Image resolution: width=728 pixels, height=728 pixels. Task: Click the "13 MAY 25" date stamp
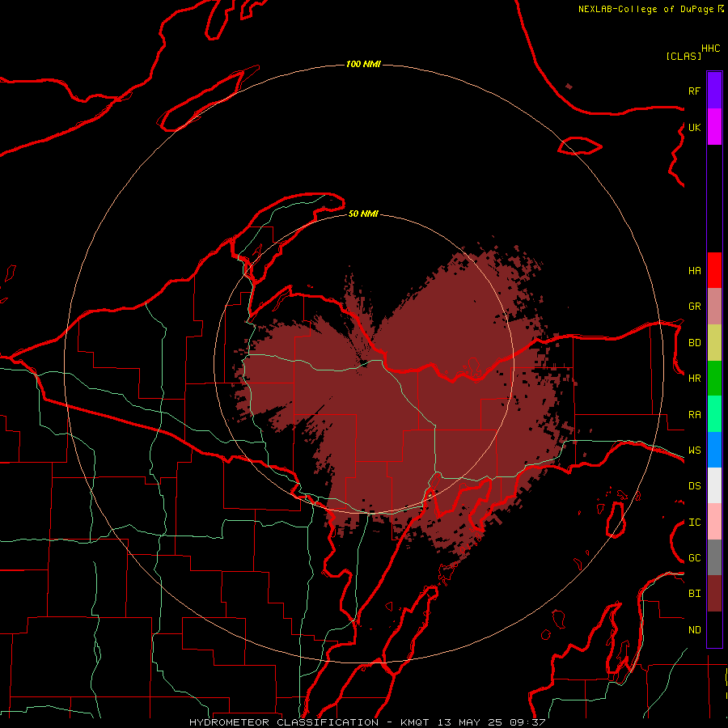tap(469, 722)
